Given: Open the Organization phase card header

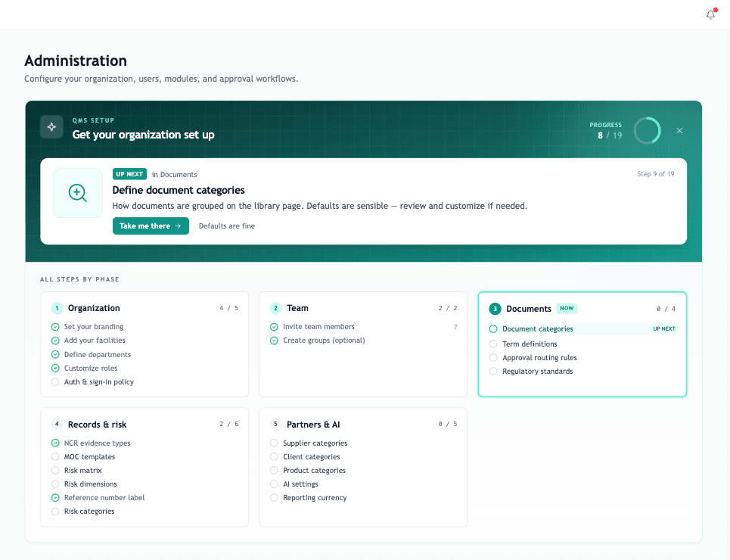Looking at the screenshot, I should pos(144,308).
